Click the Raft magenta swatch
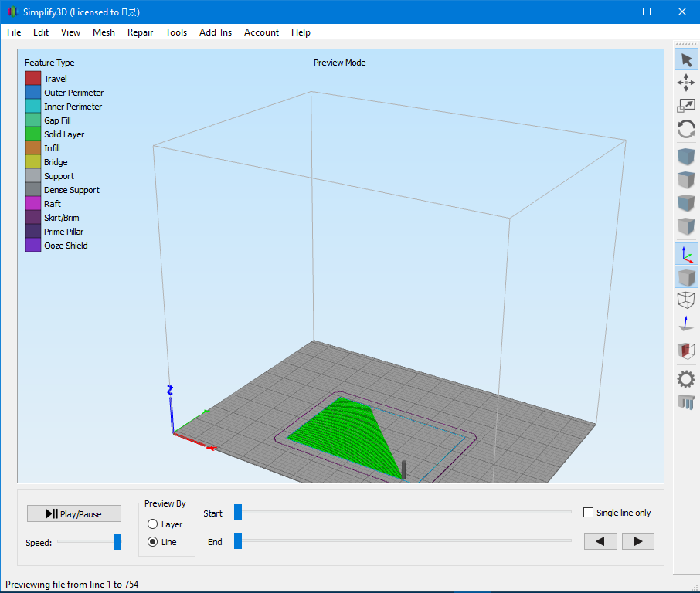This screenshot has width=700, height=593. (33, 204)
